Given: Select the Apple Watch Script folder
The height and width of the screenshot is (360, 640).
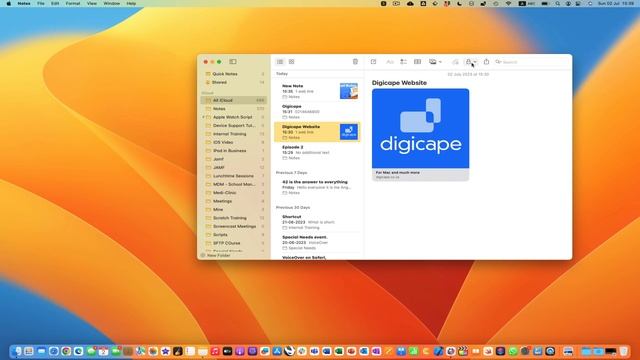Looking at the screenshot, I should [x=233, y=117].
